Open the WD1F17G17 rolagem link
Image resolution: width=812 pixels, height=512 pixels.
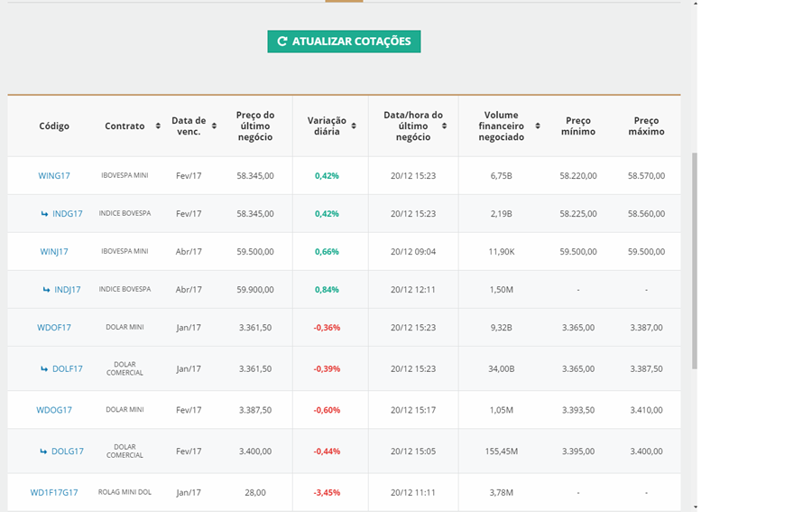[x=54, y=493]
